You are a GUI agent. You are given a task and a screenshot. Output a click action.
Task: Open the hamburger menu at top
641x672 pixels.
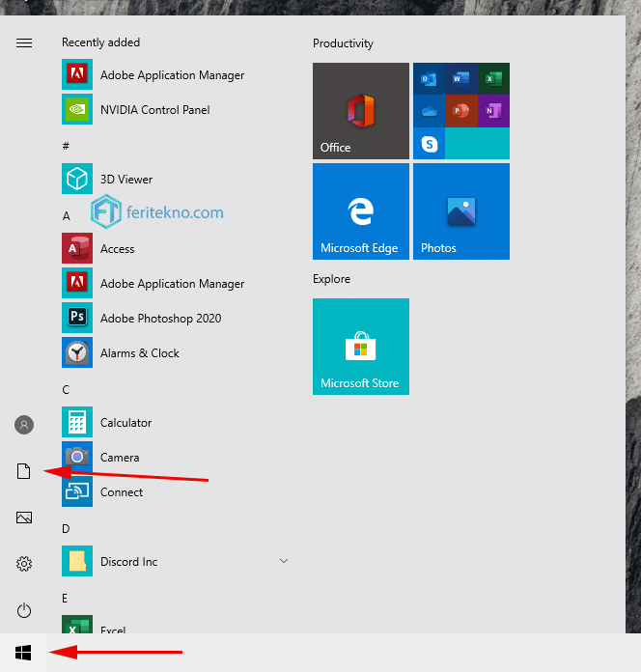[x=24, y=42]
